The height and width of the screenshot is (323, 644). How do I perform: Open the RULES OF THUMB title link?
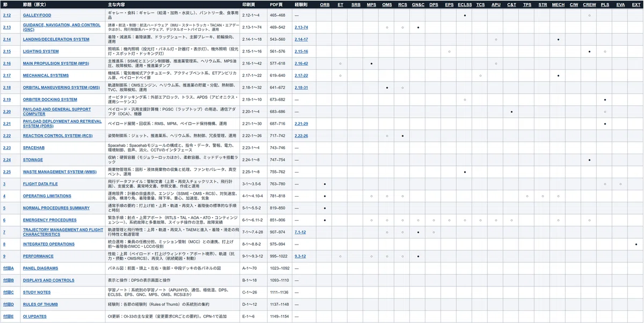(x=40, y=305)
